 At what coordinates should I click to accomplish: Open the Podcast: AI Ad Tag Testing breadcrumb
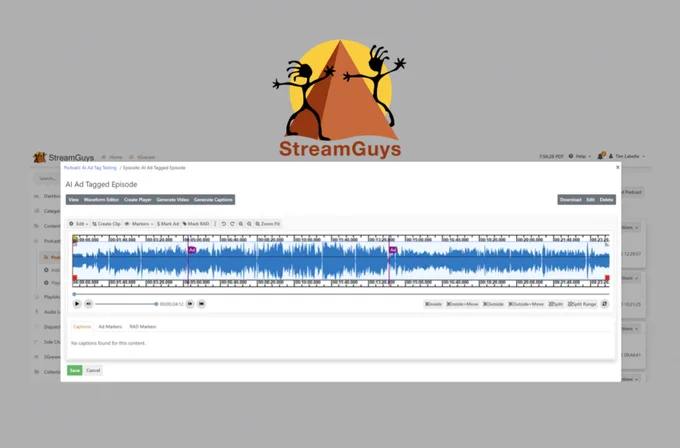tap(90, 168)
